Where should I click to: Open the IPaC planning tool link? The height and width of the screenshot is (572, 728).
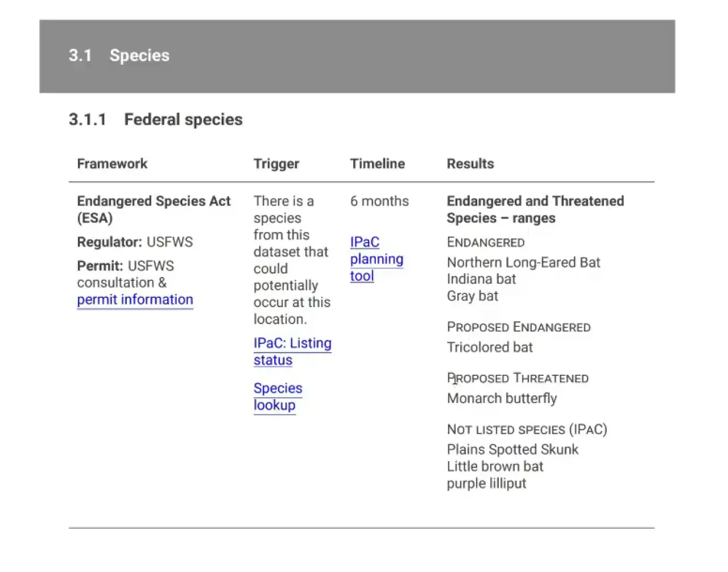click(376, 259)
